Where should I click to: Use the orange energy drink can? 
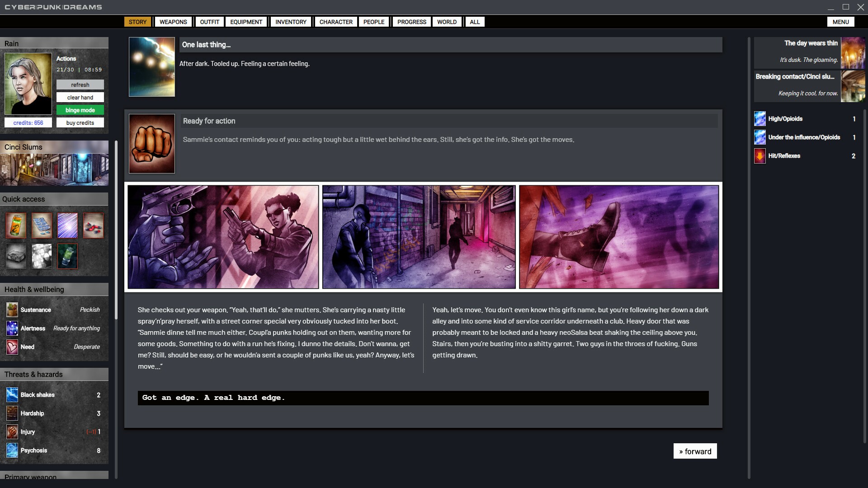(x=16, y=225)
